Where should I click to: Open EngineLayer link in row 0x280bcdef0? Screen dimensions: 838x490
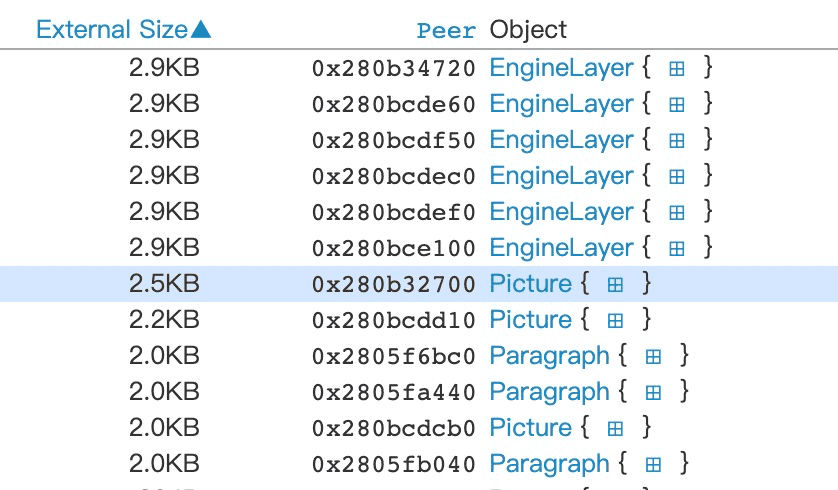[561, 212]
